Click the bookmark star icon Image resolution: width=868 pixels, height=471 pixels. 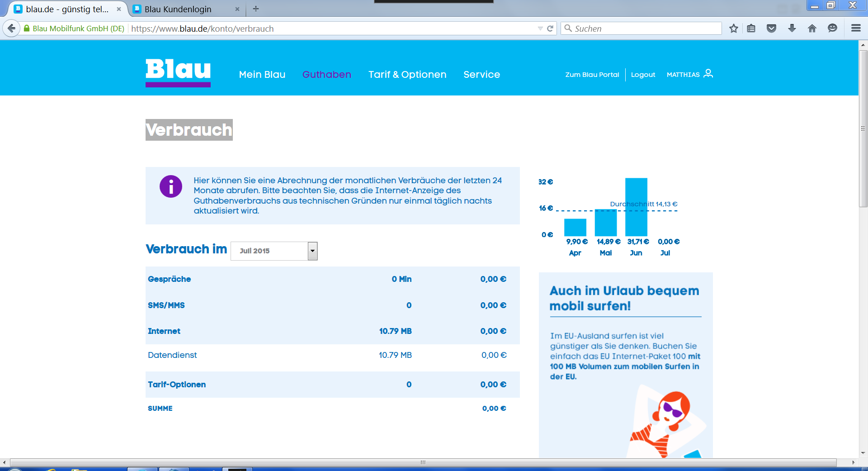point(734,29)
